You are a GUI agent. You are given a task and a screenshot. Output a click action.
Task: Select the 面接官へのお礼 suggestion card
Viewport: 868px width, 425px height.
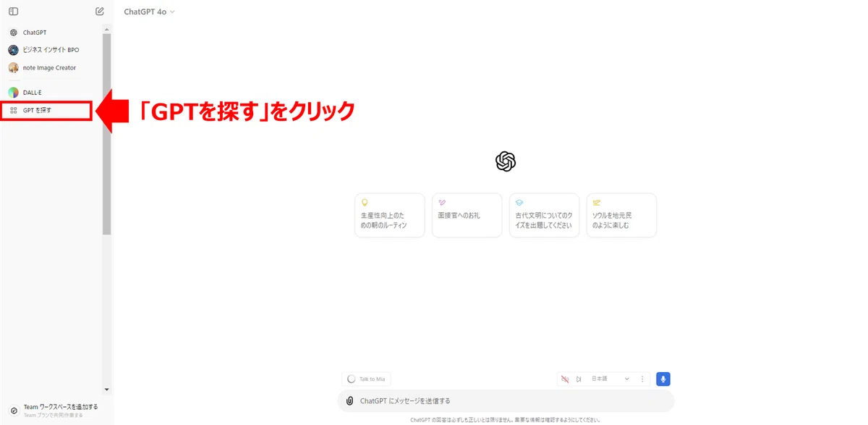[x=467, y=215]
